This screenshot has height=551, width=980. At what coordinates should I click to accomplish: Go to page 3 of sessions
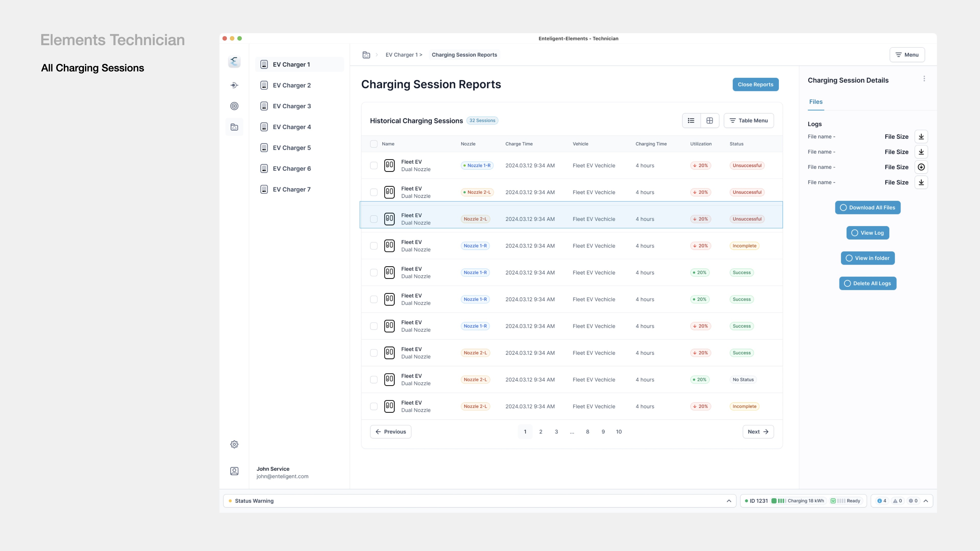tap(556, 432)
